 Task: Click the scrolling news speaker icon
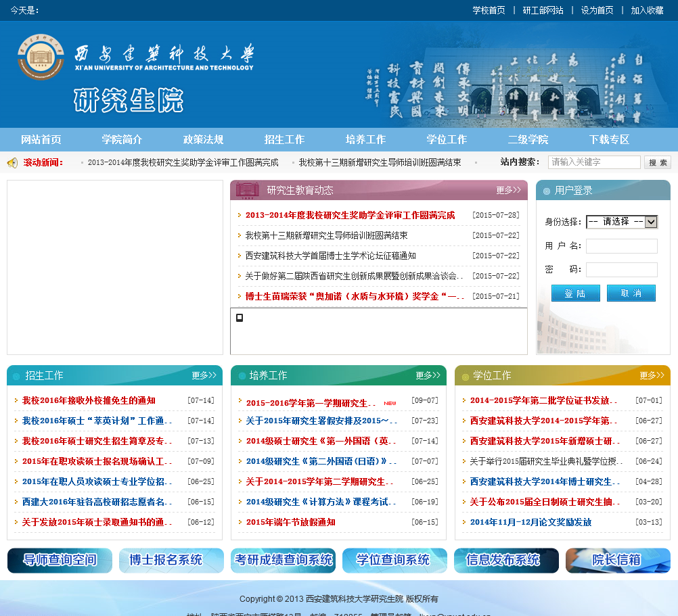point(13,163)
